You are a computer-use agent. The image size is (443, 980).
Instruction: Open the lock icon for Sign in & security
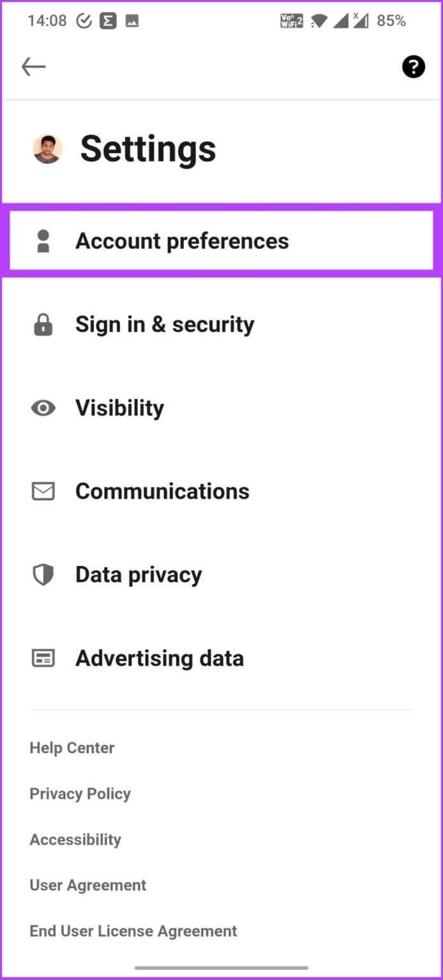43,325
